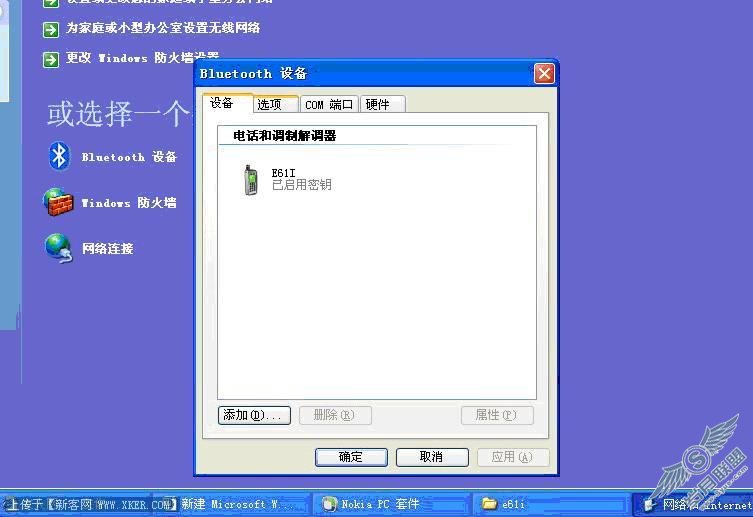Open the Bluetooth 设备 text link
753x517 pixels.
[129, 157]
